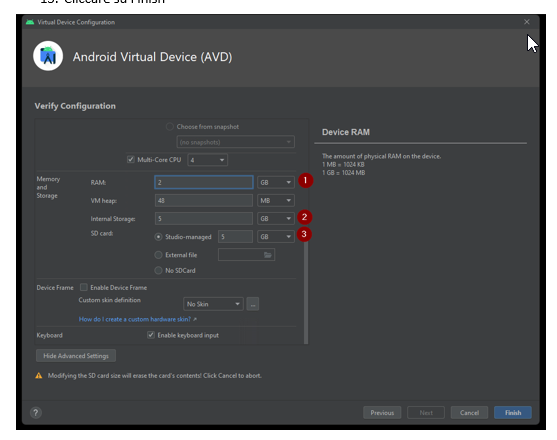Click the help question mark icon
The width and height of the screenshot is (557, 440).
[x=36, y=413]
